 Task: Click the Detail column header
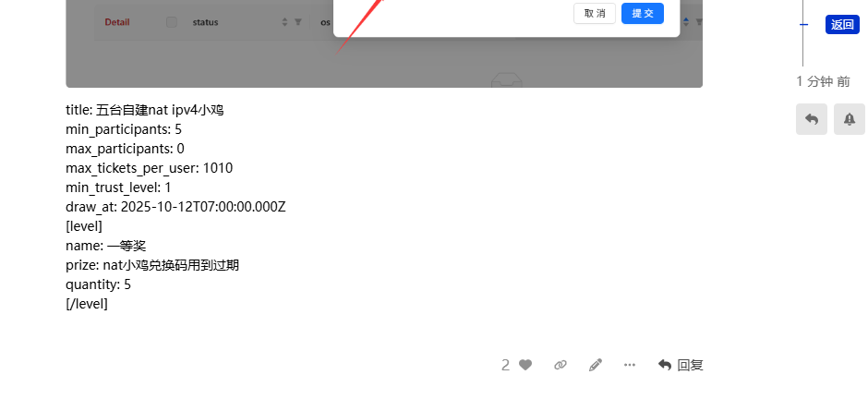tap(116, 22)
